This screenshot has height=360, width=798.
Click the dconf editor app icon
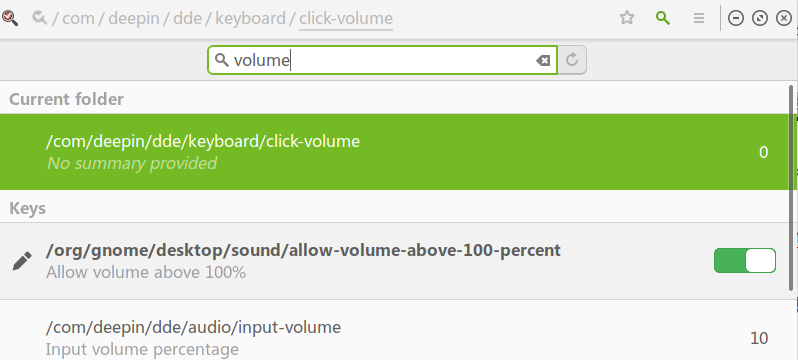point(10,18)
